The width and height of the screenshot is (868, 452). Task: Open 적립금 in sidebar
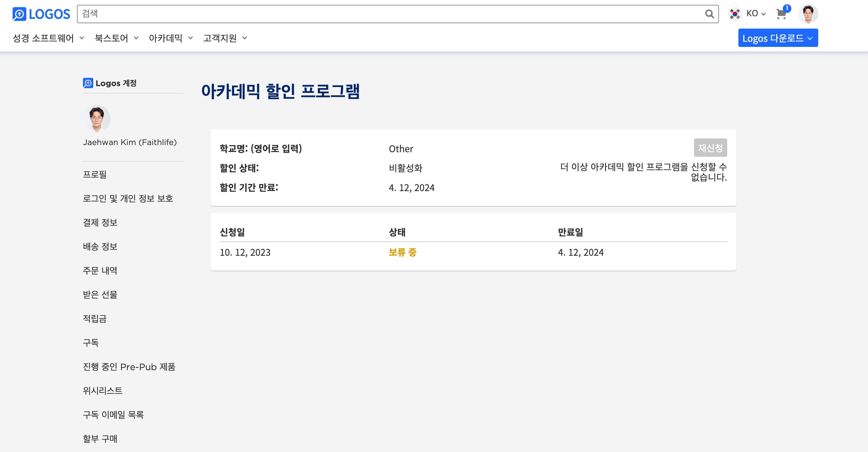pyautogui.click(x=95, y=318)
